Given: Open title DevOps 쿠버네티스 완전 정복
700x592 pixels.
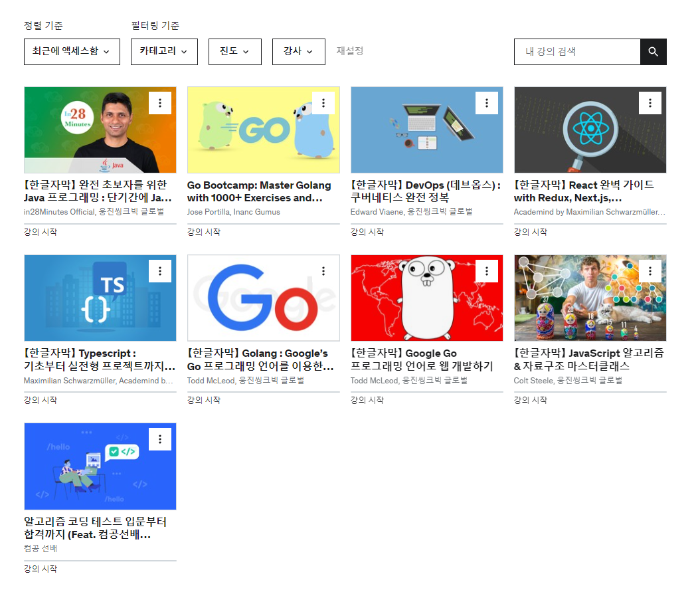Looking at the screenshot, I should 426,191.
